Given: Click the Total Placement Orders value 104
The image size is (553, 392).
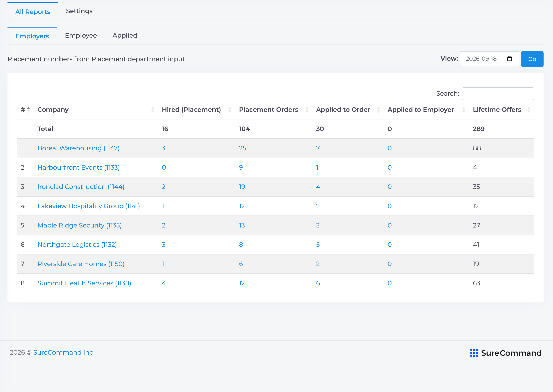Looking at the screenshot, I should point(244,129).
